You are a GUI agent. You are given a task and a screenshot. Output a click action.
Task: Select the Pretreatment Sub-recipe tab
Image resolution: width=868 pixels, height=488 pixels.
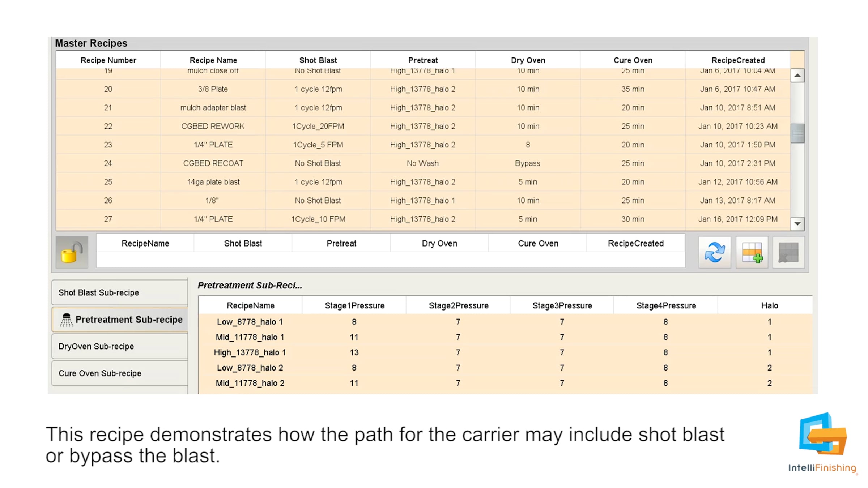[120, 320]
